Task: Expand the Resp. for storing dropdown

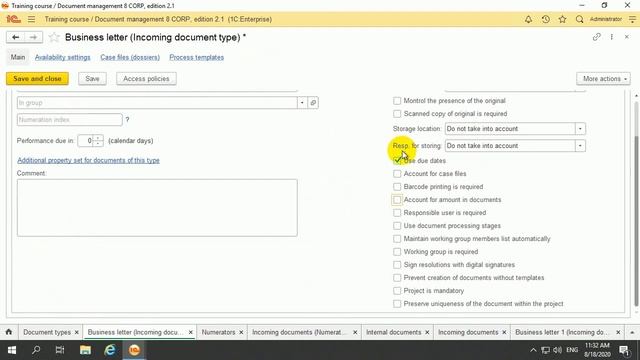Action: 580,146
